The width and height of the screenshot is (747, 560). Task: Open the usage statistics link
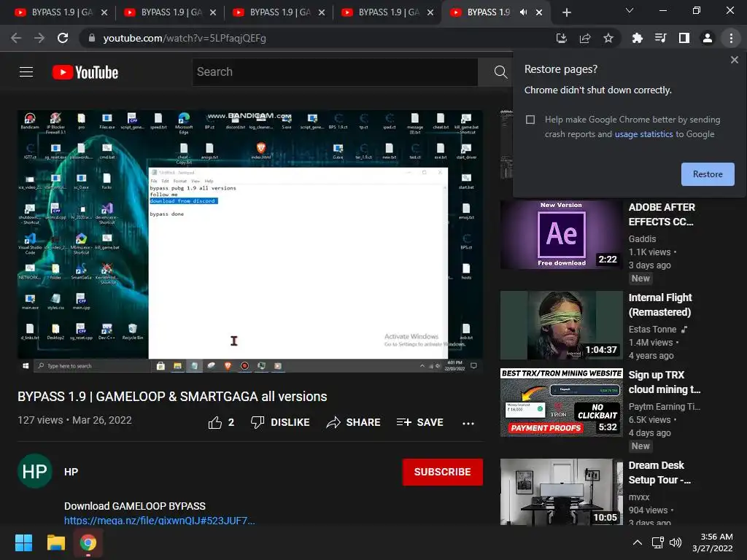(x=643, y=134)
